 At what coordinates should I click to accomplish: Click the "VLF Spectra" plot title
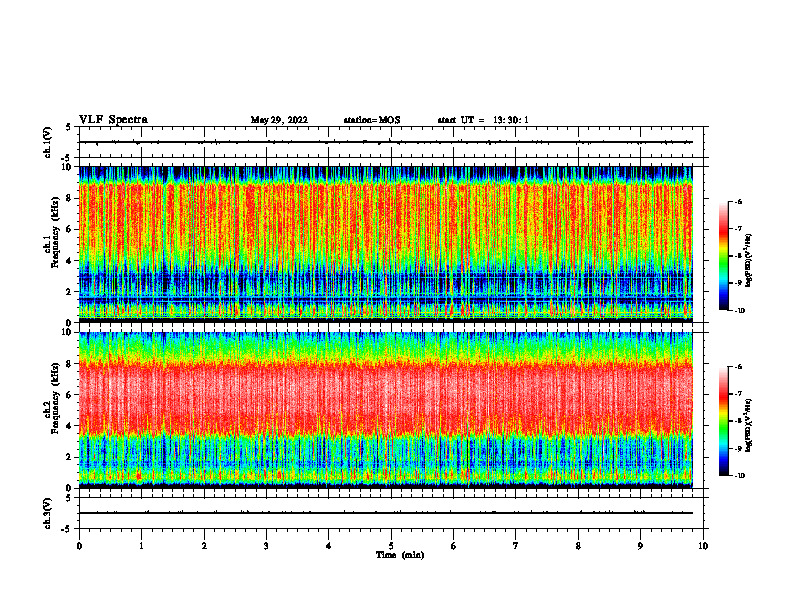click(113, 120)
